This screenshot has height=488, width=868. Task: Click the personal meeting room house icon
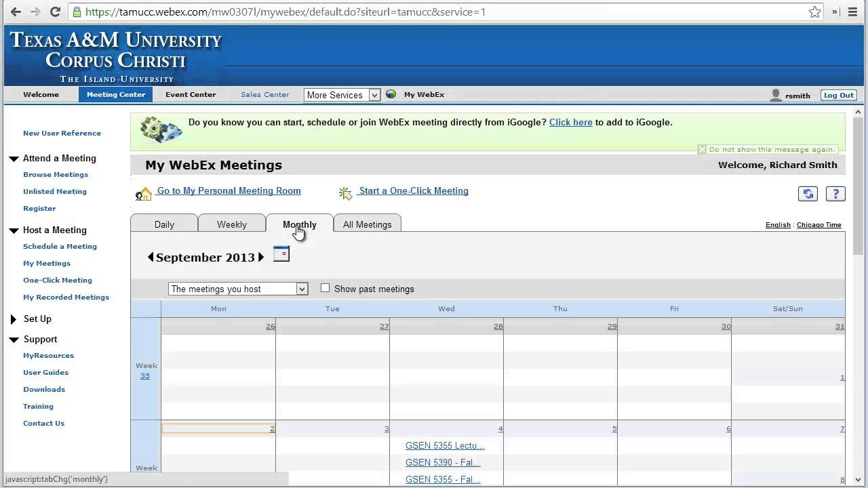(x=143, y=195)
